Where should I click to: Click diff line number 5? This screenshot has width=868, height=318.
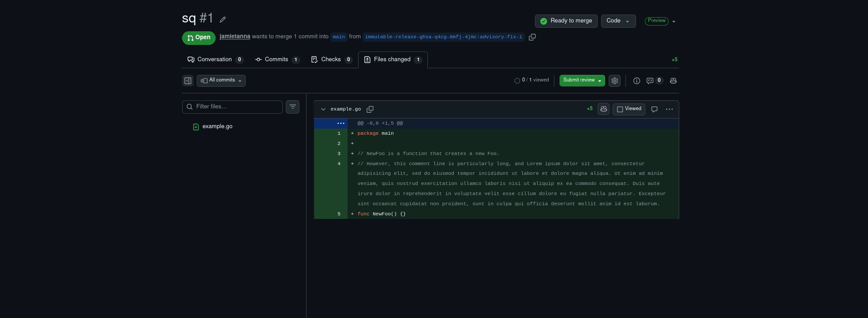339,214
